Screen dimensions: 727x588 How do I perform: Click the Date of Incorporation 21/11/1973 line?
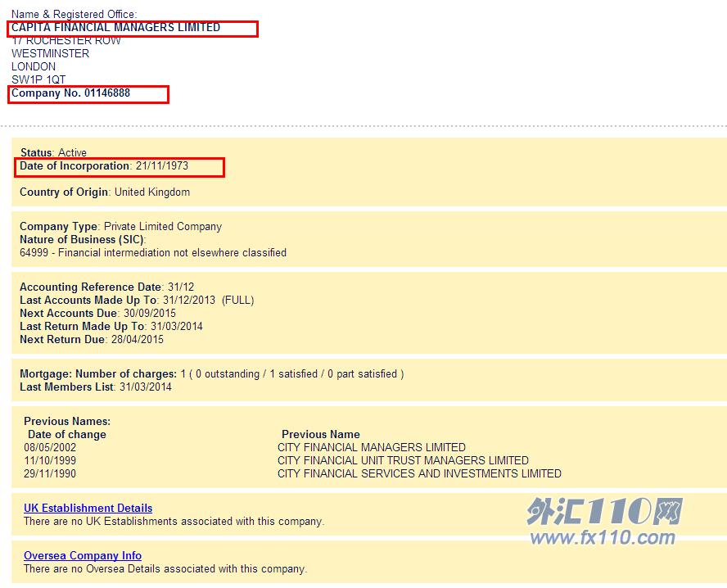click(x=104, y=166)
